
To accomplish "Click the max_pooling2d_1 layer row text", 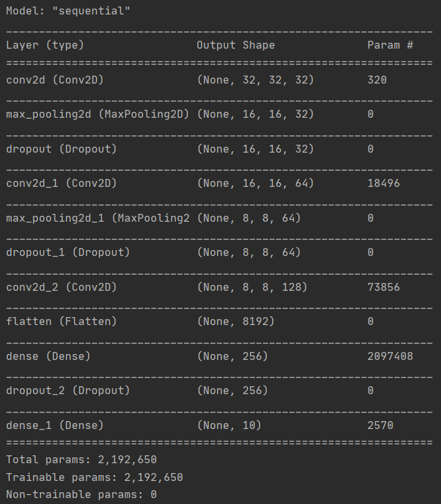I will [97, 218].
